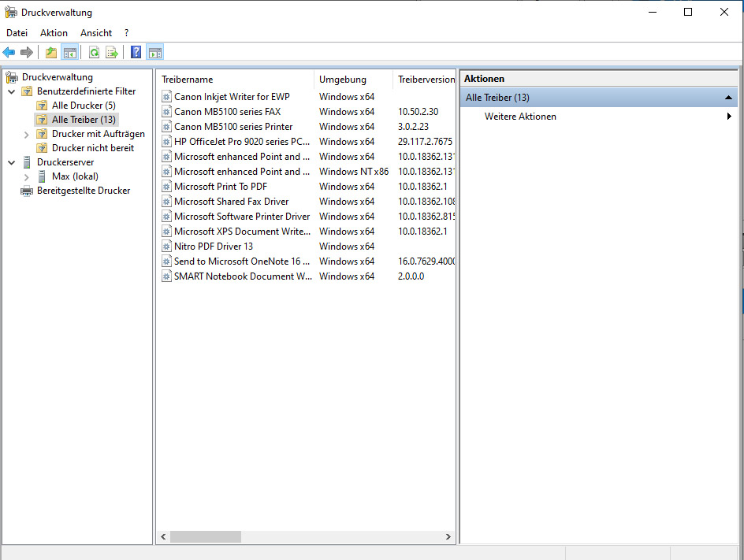Click the Back arrow toolbar icon
Screen dimensions: 744x560
(9, 52)
